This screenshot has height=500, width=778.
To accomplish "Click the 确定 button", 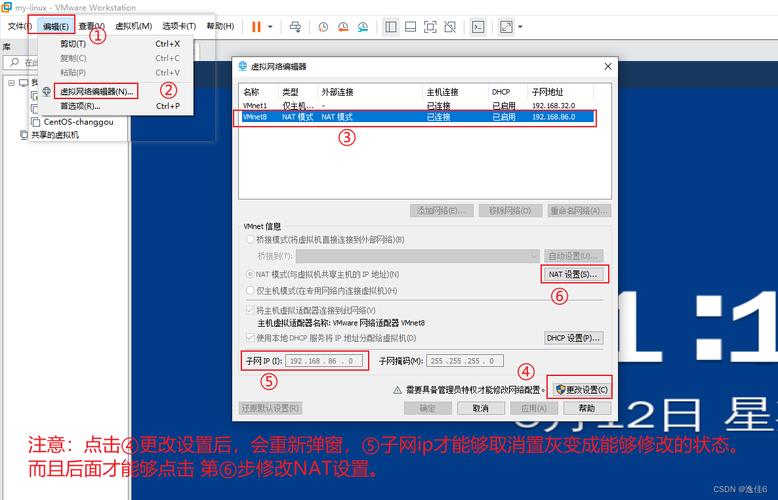I will tap(428, 408).
